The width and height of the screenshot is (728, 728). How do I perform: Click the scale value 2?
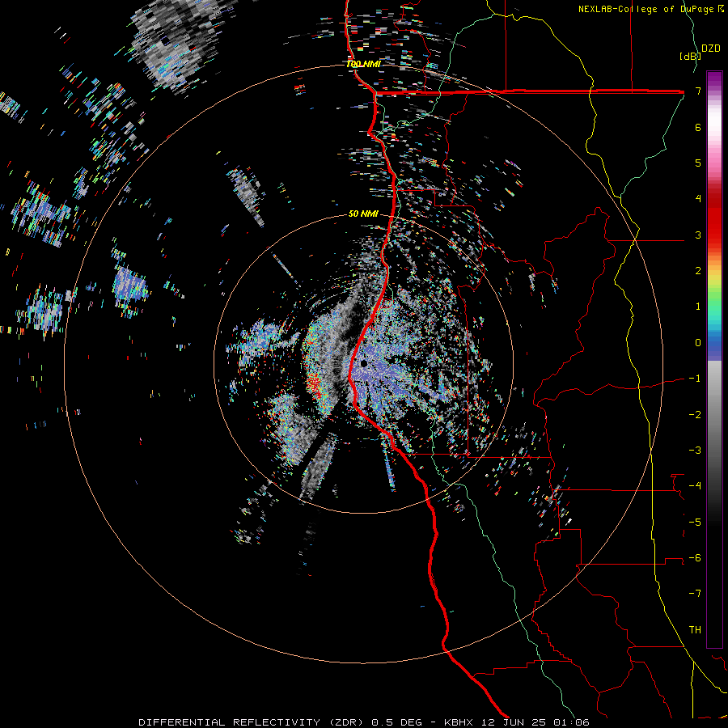(698, 271)
